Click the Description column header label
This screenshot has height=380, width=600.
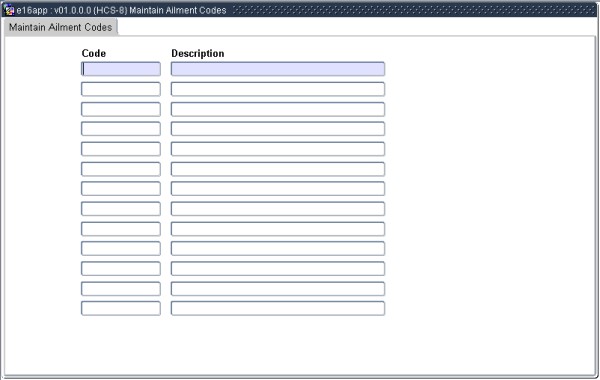198,53
